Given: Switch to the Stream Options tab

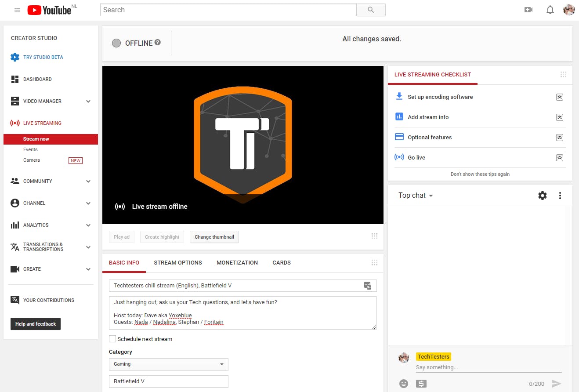Looking at the screenshot, I should click(x=178, y=263).
